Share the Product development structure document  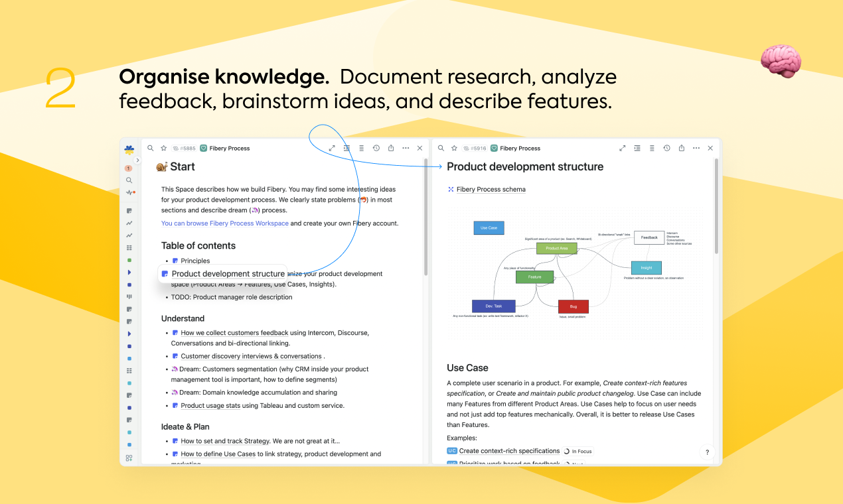pos(681,149)
